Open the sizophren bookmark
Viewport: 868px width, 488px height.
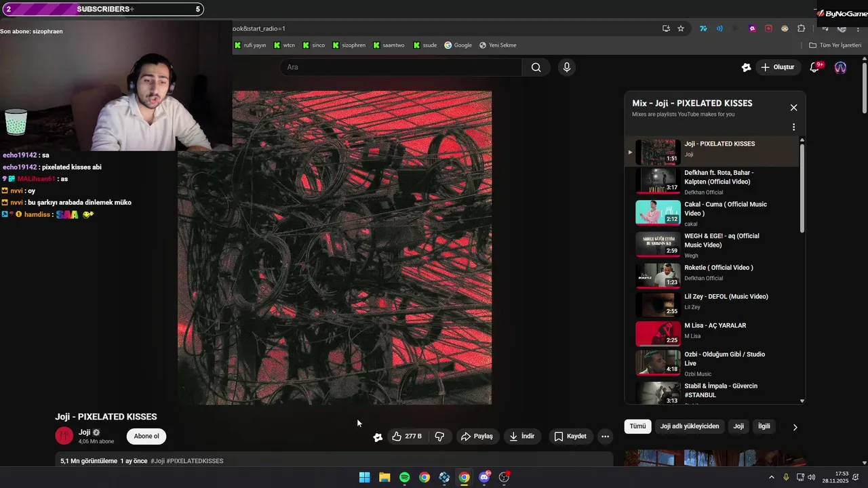point(349,45)
